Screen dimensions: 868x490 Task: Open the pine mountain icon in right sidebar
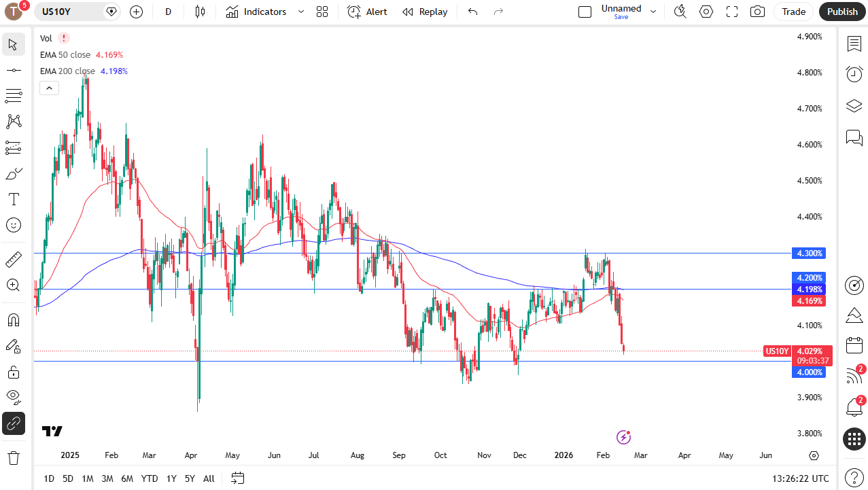click(x=854, y=315)
